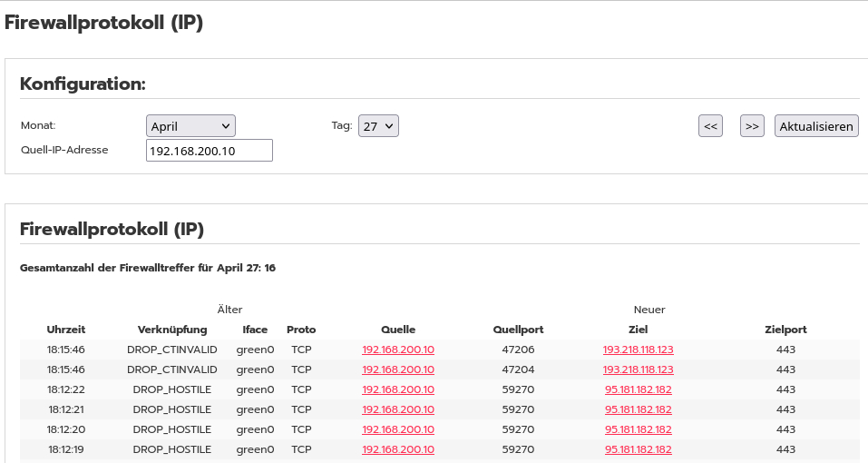
Task: Select source port value 47206
Action: 518,350
